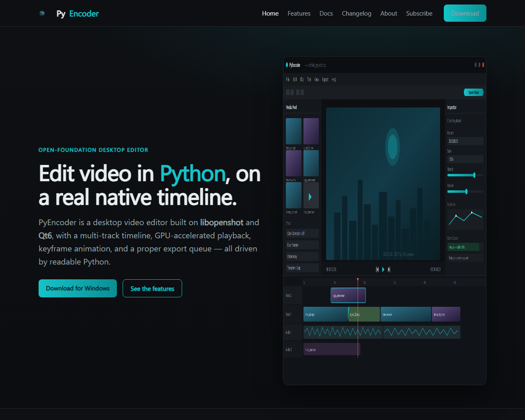The image size is (525, 420).
Task: Click the skip-to-end transport icon
Action: 389,269
